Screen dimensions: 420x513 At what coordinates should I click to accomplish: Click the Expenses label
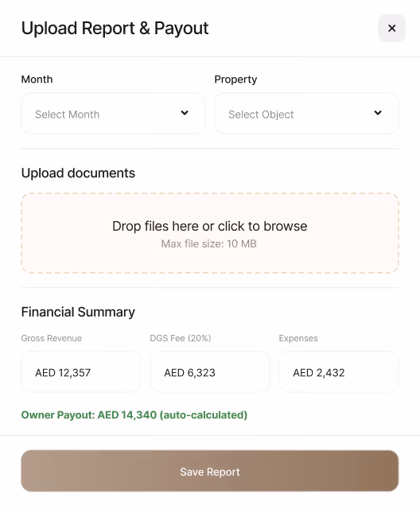point(298,338)
